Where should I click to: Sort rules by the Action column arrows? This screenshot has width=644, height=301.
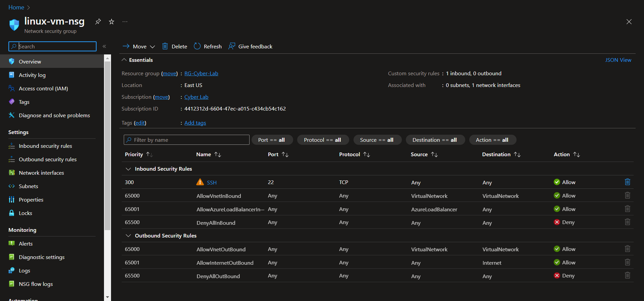[577, 155]
